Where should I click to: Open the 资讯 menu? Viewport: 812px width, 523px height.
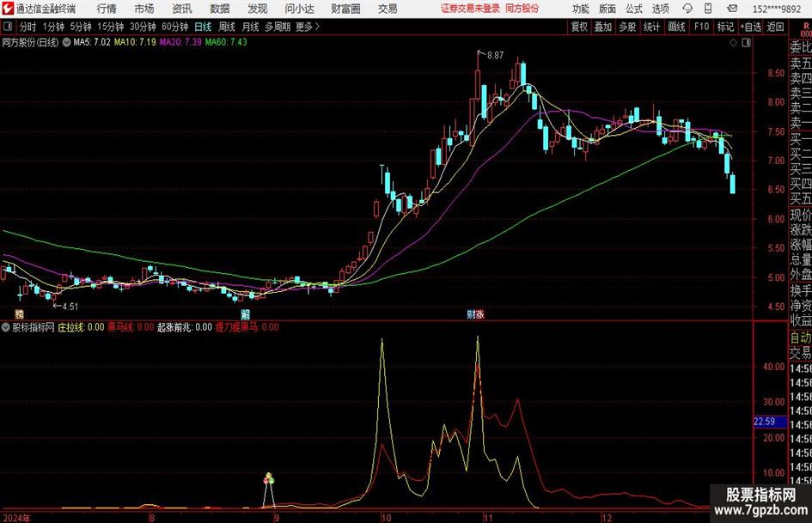click(x=182, y=9)
